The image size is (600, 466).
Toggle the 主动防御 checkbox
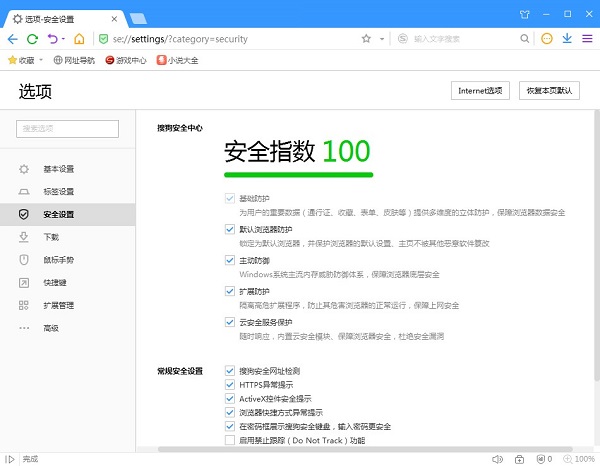coord(230,260)
